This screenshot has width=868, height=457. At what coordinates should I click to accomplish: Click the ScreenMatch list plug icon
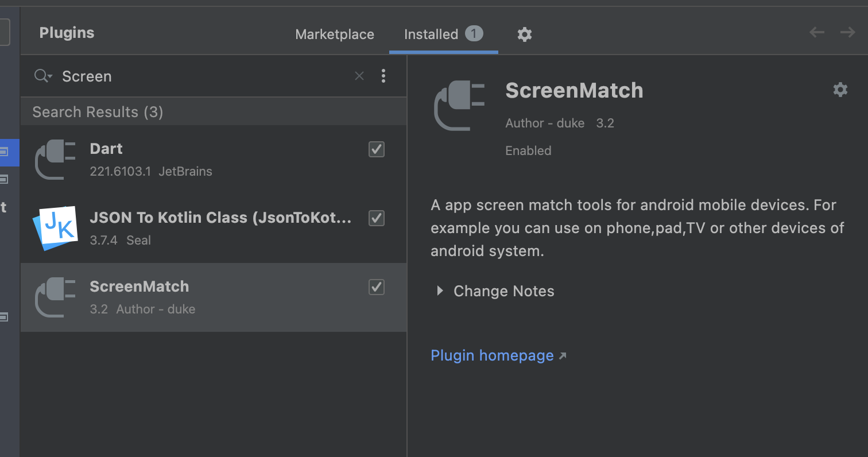click(55, 297)
